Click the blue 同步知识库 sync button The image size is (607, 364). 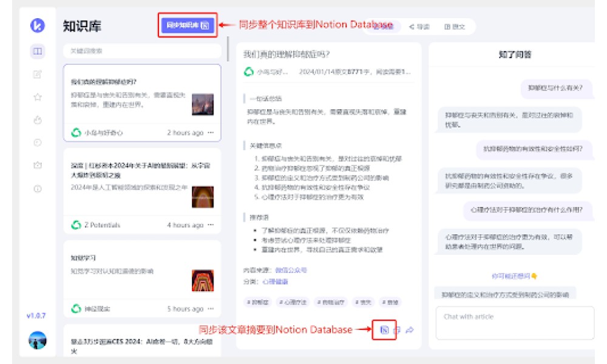188,25
